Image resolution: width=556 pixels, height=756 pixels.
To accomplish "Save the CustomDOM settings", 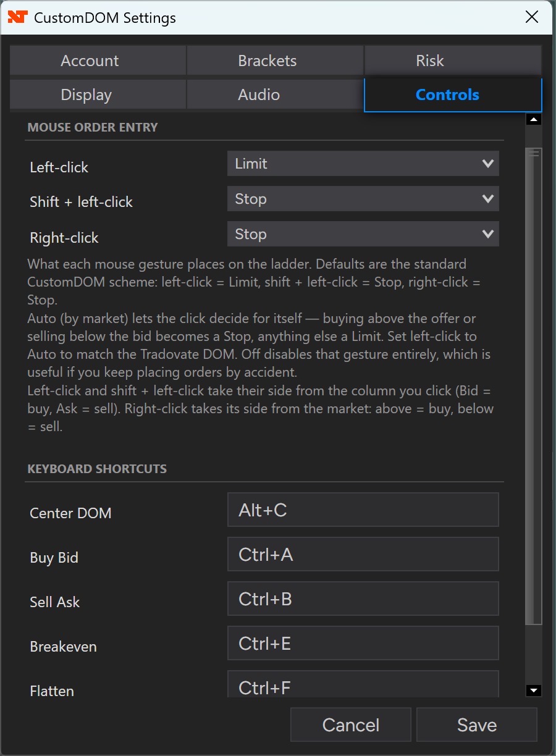I will pos(477,724).
